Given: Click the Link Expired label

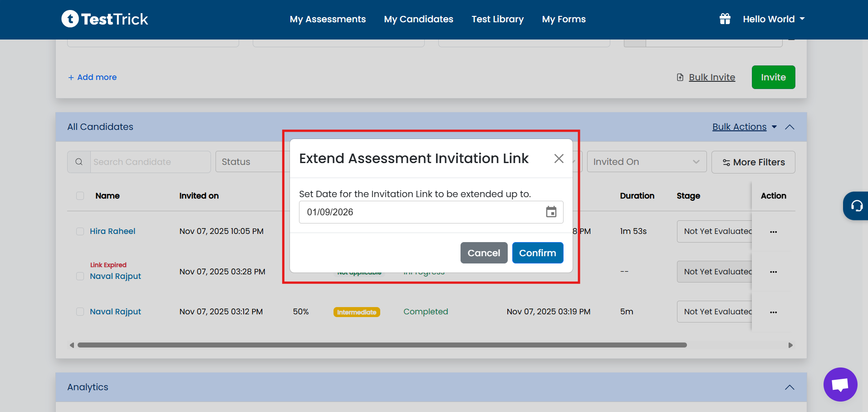Looking at the screenshot, I should tap(108, 265).
